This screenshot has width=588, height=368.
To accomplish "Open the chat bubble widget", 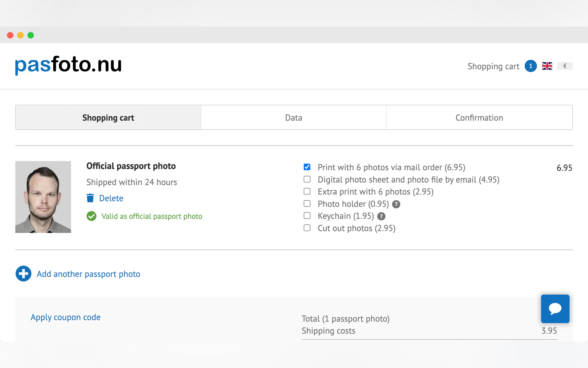I will pos(555,309).
